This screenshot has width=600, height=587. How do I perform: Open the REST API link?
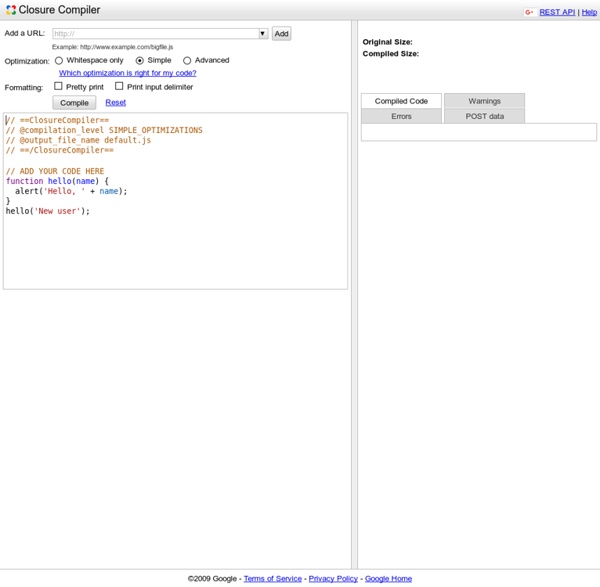557,12
